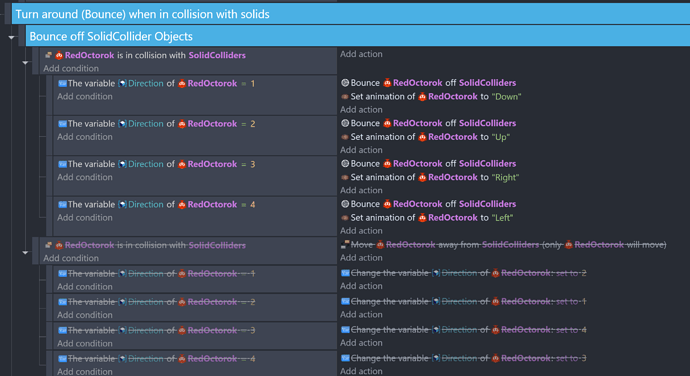This screenshot has width=690, height=376.
Task: Click Add condition under disabled Direction = 3
Action: [84, 343]
